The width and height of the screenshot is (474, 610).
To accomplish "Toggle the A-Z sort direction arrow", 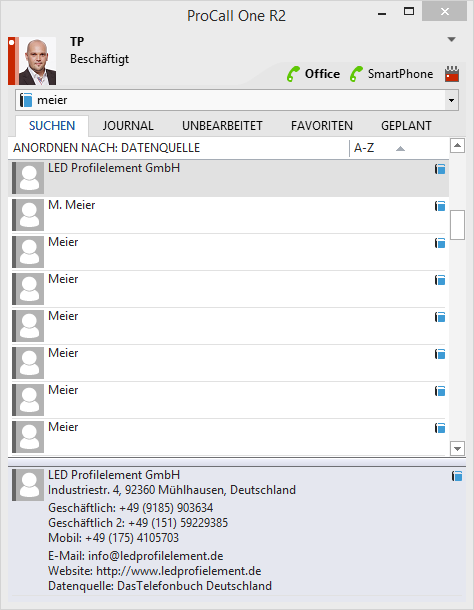I will (x=400, y=149).
